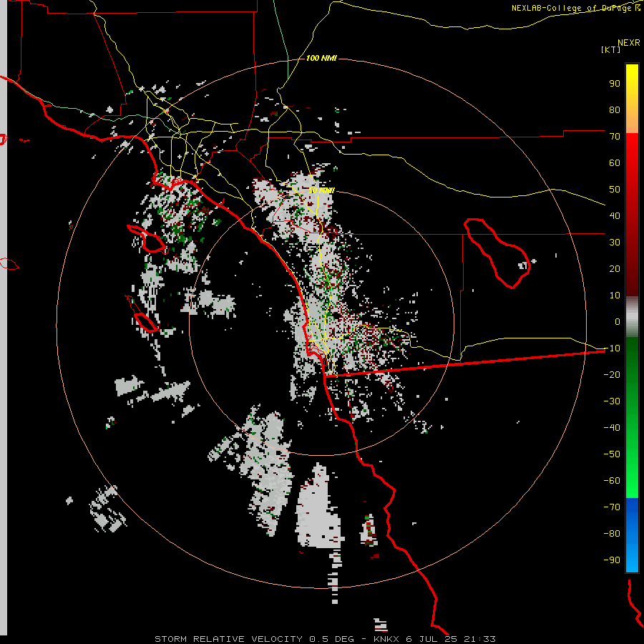Click the 30 knot scale label
The height and width of the screenshot is (644, 644).
coord(615,243)
